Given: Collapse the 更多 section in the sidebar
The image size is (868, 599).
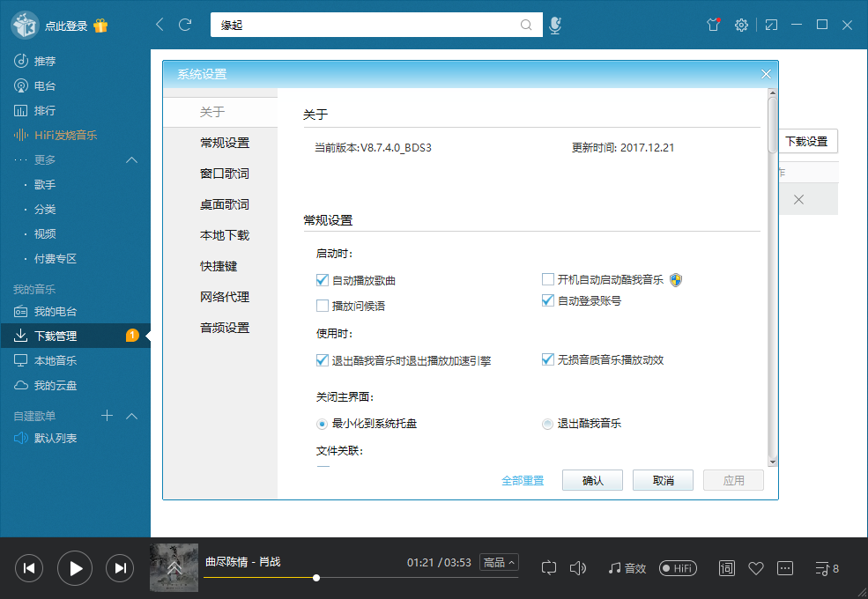Looking at the screenshot, I should [x=132, y=159].
